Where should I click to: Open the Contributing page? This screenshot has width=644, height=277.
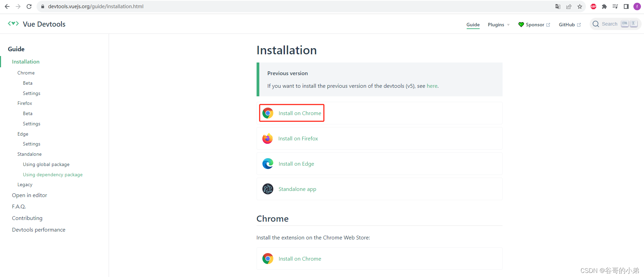(x=27, y=218)
